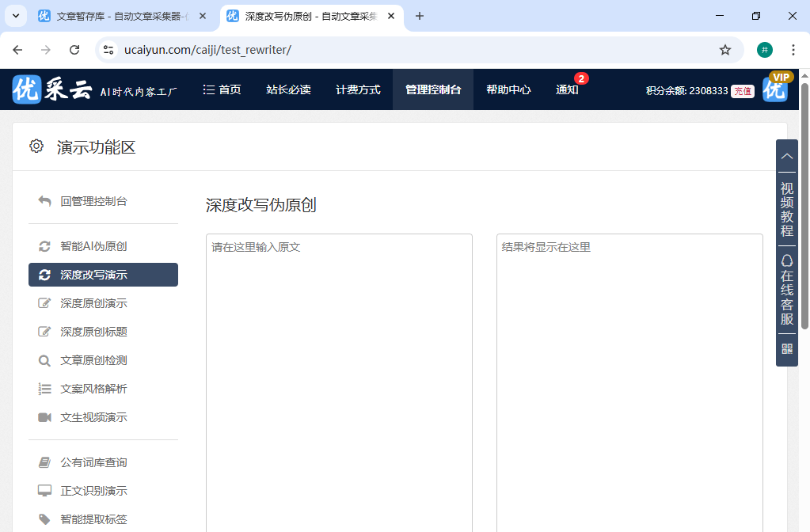
Task: Click the green extension icon near address bar
Action: [x=764, y=49]
